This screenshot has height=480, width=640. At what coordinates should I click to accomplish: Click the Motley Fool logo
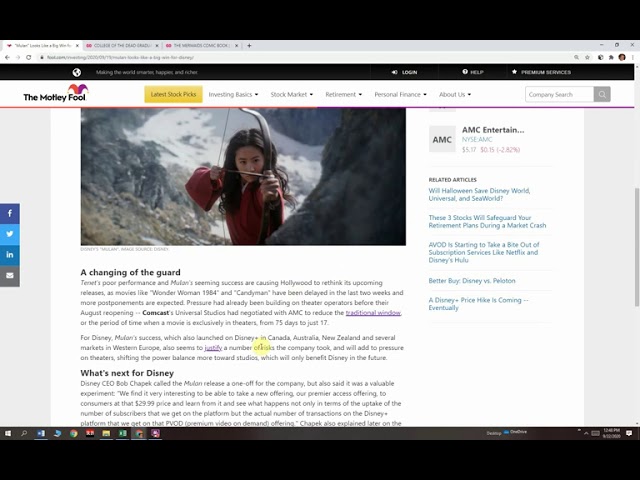pyautogui.click(x=56, y=94)
